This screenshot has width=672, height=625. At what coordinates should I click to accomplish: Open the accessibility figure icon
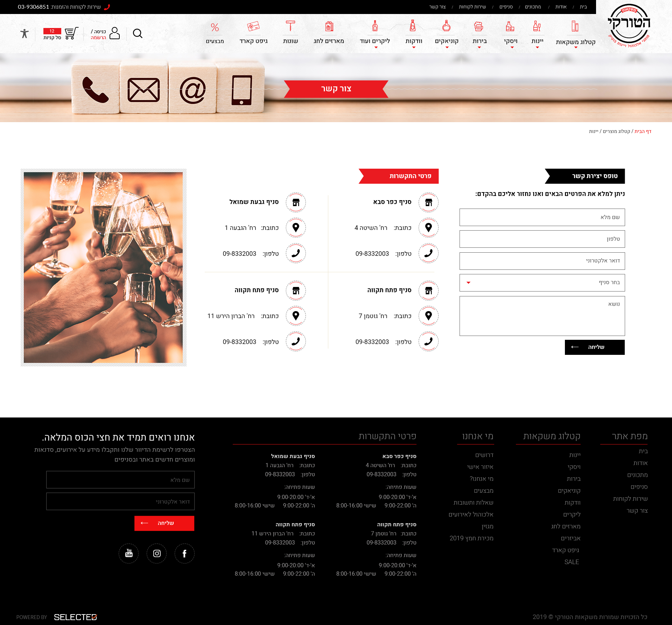[x=24, y=34]
